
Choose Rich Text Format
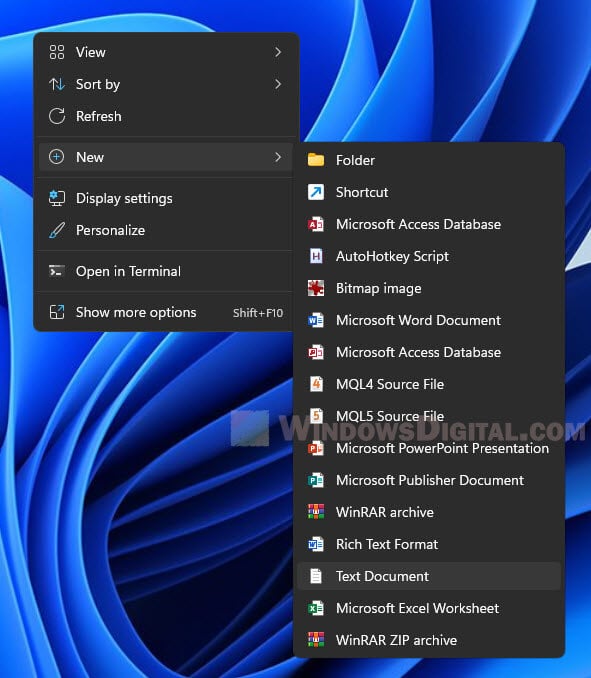pos(429,544)
